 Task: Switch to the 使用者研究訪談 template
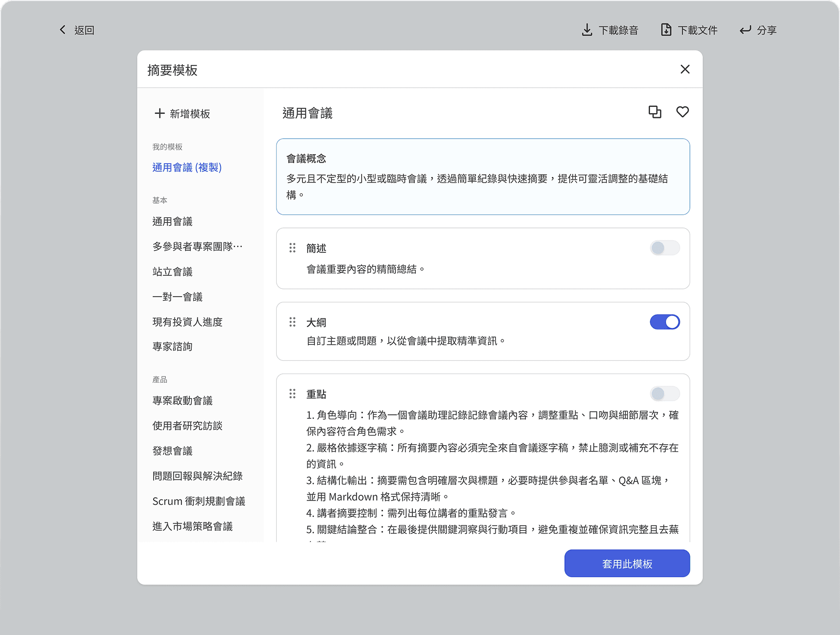click(187, 425)
